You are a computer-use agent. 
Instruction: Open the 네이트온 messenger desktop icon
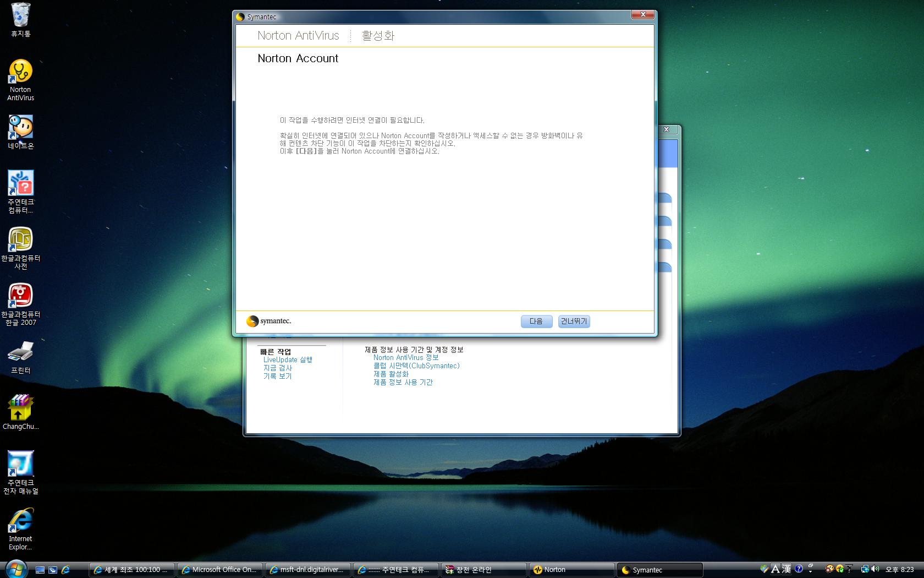coord(21,133)
